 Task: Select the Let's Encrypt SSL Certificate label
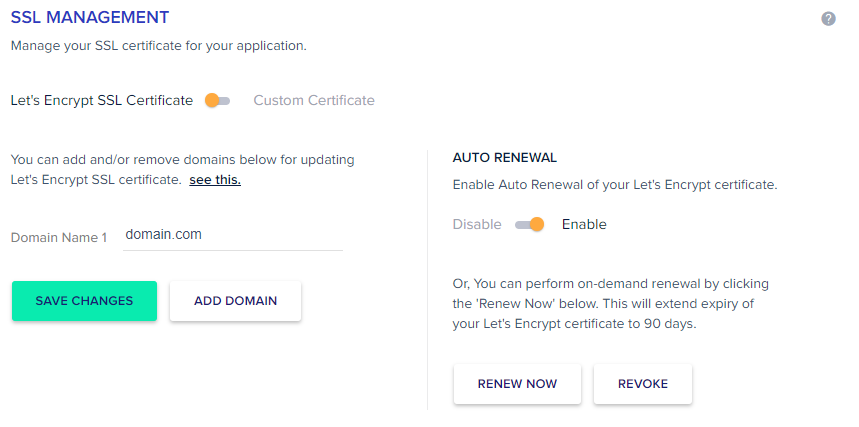(x=102, y=100)
